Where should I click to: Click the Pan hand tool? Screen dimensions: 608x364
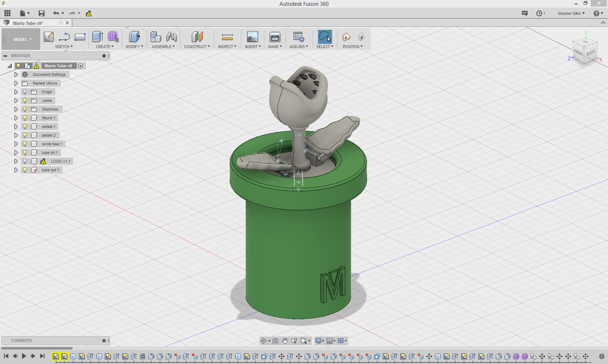tap(285, 341)
